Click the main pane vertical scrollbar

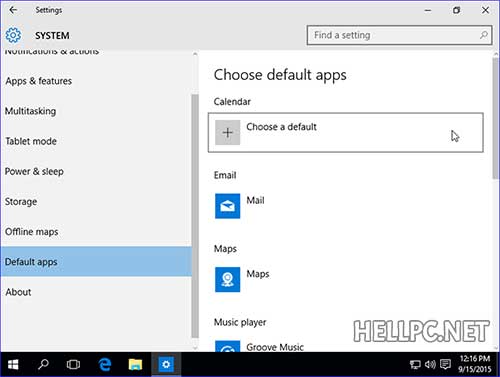pyautogui.click(x=496, y=118)
